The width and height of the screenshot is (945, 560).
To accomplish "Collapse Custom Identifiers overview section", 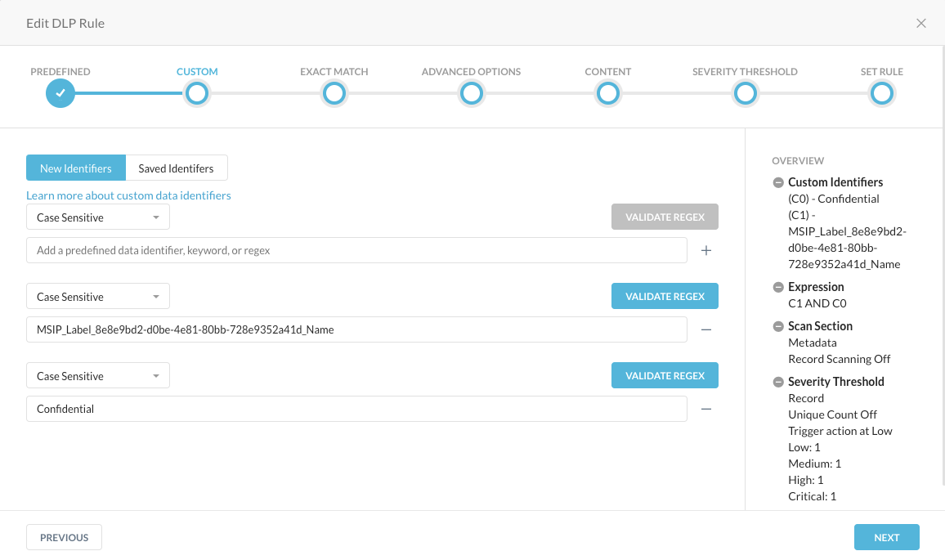I will pos(778,182).
